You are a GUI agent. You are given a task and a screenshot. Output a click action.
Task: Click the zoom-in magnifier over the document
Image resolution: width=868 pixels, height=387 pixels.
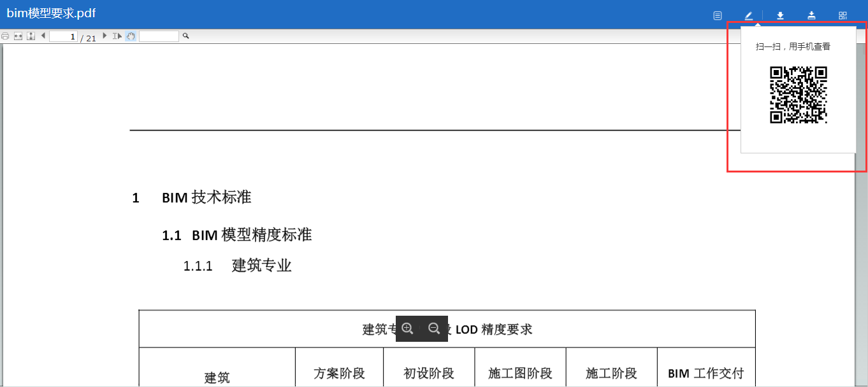pyautogui.click(x=409, y=328)
